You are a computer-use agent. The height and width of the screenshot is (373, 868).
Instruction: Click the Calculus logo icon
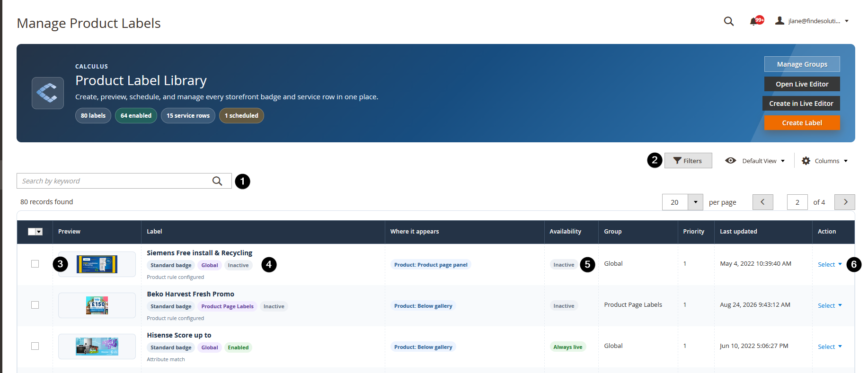(x=48, y=93)
